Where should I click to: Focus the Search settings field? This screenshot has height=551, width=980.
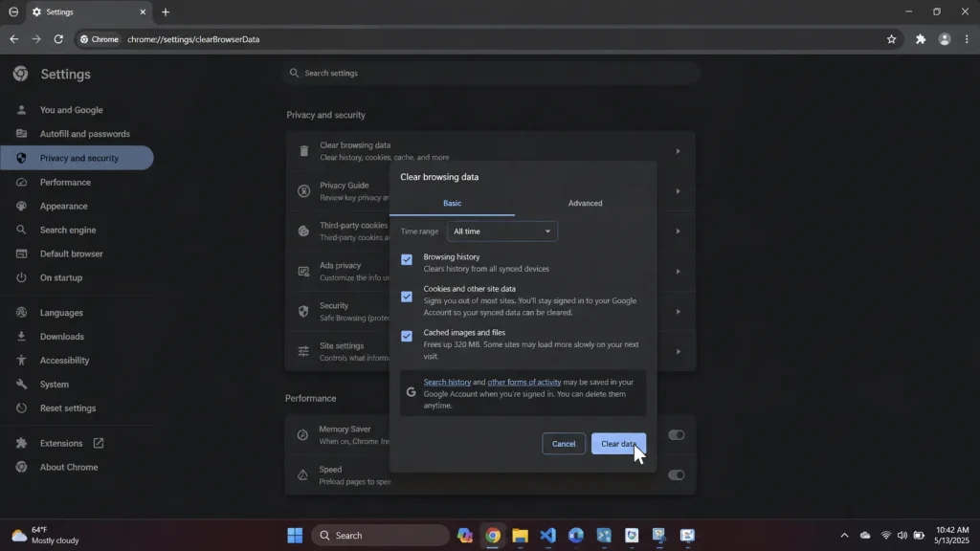point(491,73)
